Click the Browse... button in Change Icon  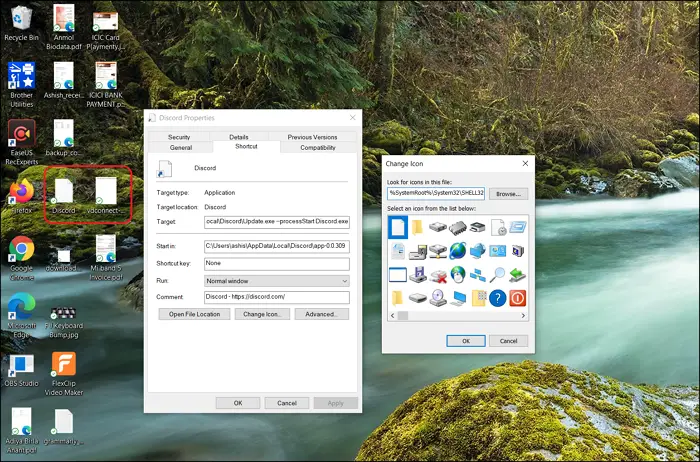pos(508,193)
